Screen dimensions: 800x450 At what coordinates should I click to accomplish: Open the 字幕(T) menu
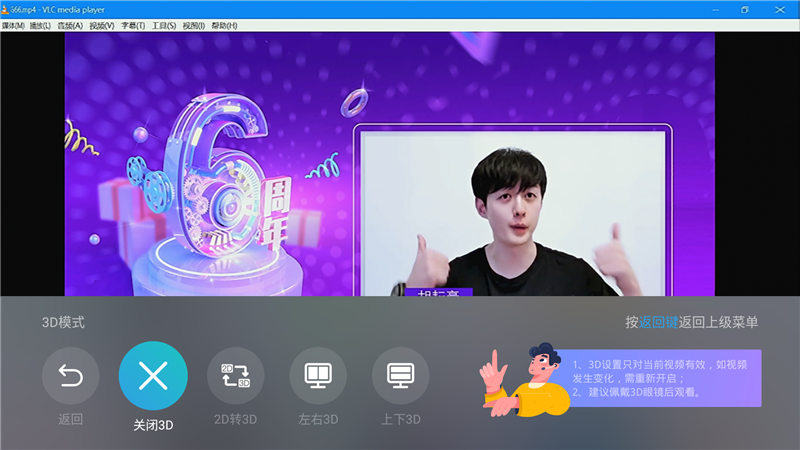click(133, 26)
